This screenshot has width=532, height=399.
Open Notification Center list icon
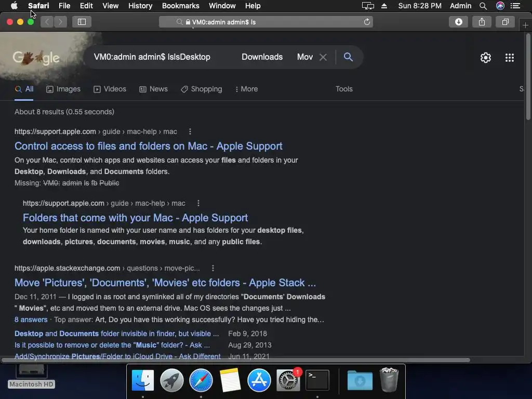pyautogui.click(x=515, y=6)
